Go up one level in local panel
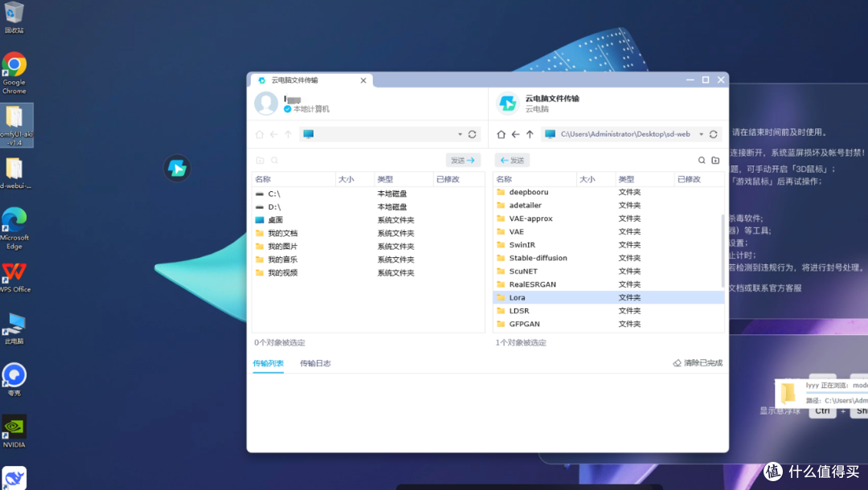Viewport: 868px width, 490px height. click(x=289, y=134)
